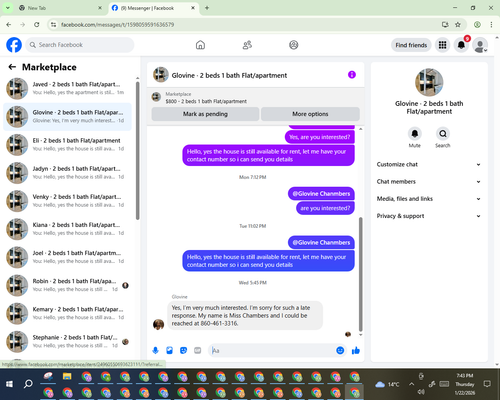500x400 pixels.
Task: Reload the page
Action: click(37, 25)
